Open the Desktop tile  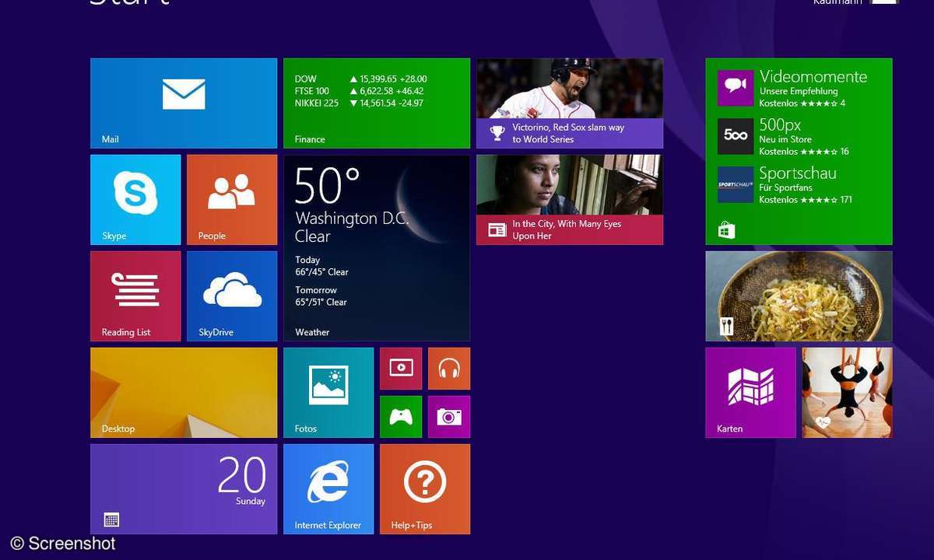(x=184, y=393)
